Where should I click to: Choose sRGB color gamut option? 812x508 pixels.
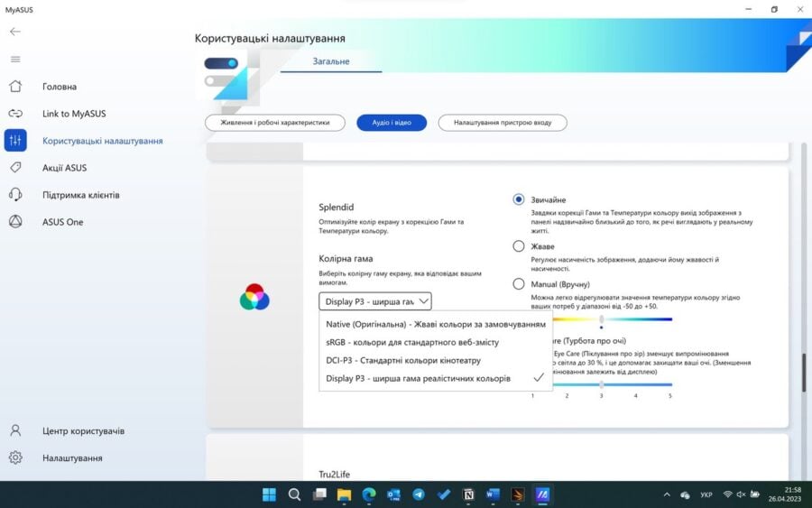pyautogui.click(x=436, y=342)
